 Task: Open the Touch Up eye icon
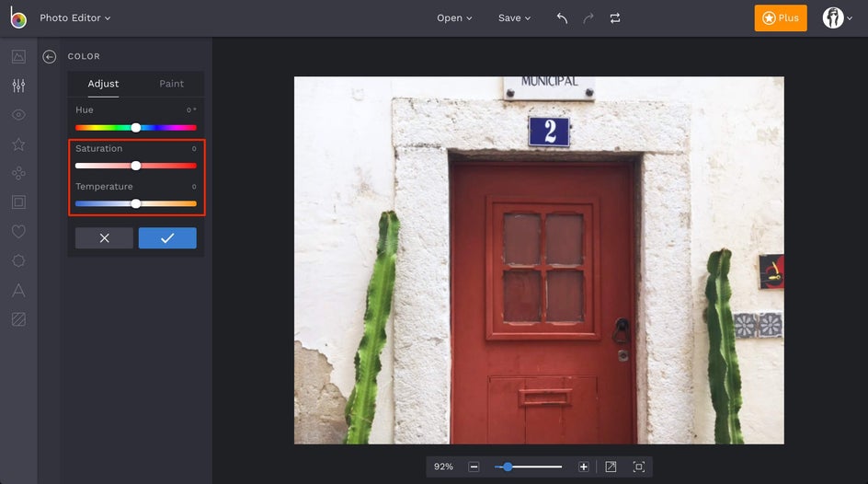point(18,115)
